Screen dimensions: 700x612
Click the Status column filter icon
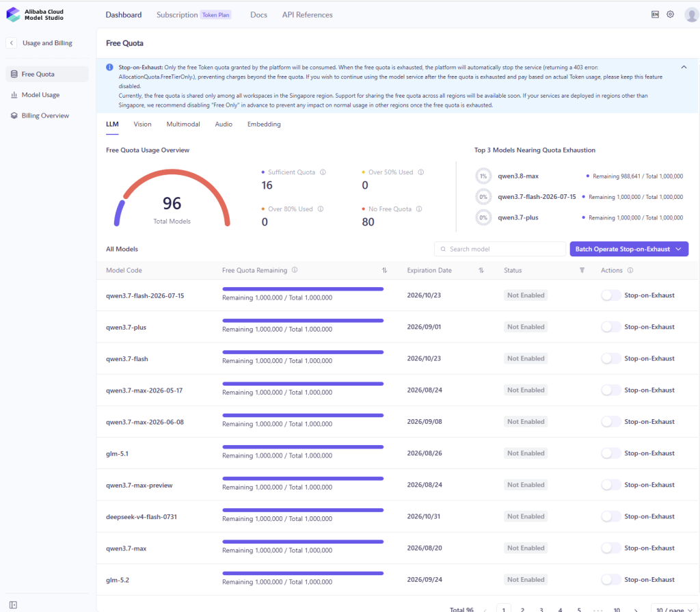click(582, 270)
